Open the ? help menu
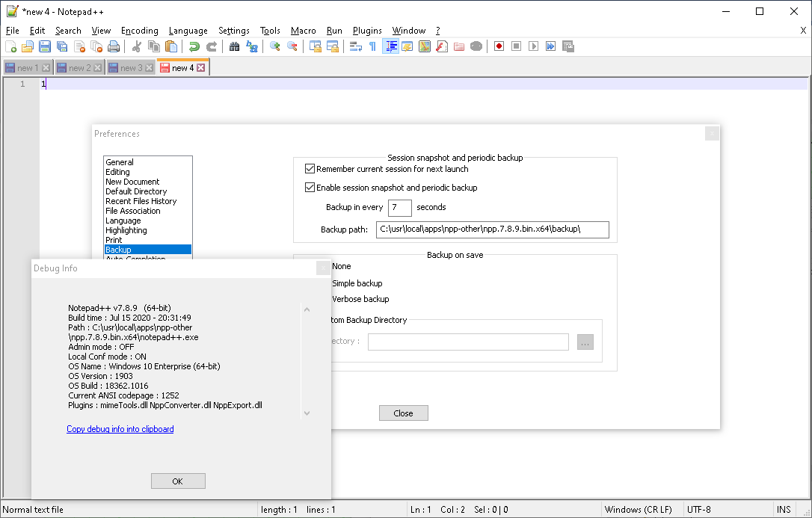812x518 pixels. (x=437, y=31)
